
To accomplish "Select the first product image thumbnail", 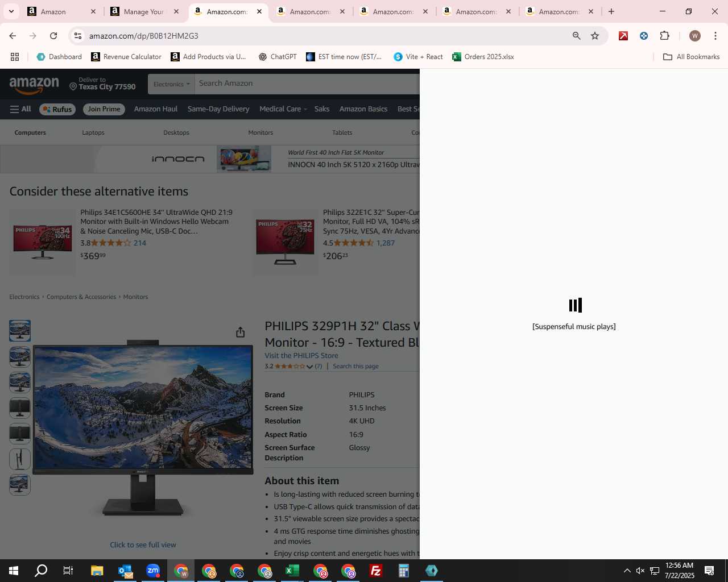I will tap(20, 331).
